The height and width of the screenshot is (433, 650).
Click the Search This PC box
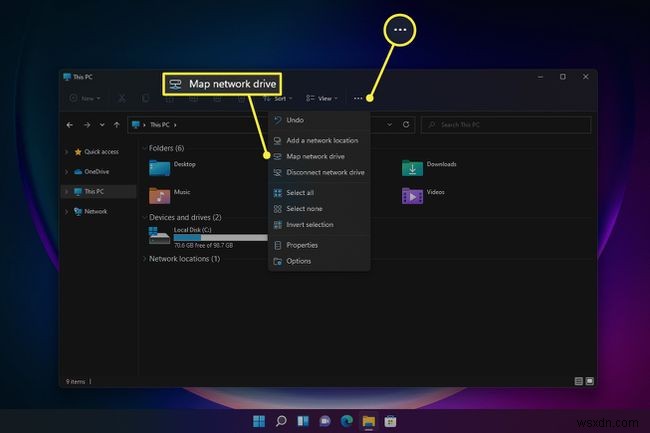pos(506,124)
